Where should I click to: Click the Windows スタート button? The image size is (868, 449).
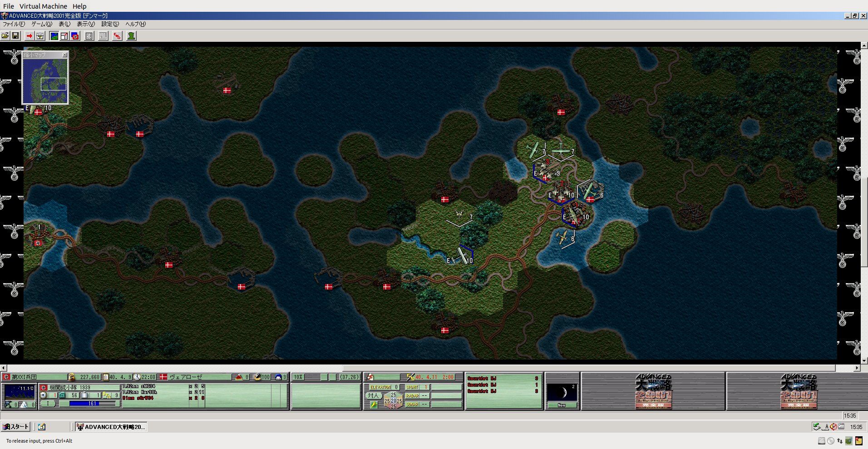coord(16,427)
